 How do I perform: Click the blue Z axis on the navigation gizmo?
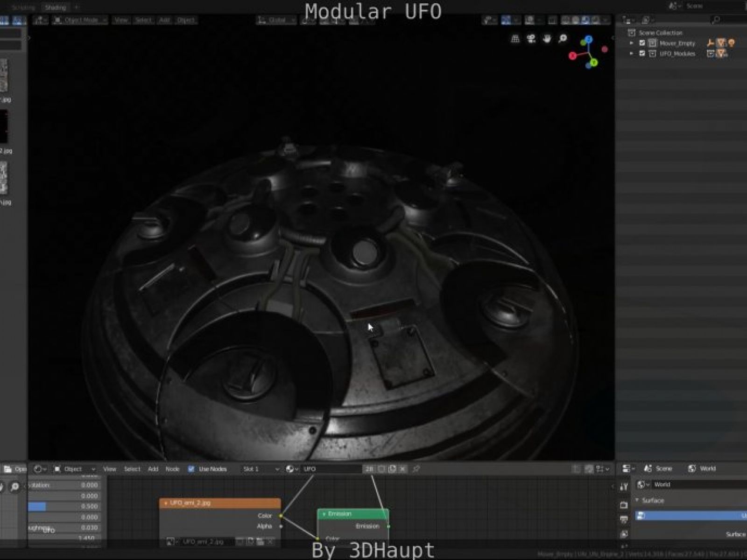(589, 39)
